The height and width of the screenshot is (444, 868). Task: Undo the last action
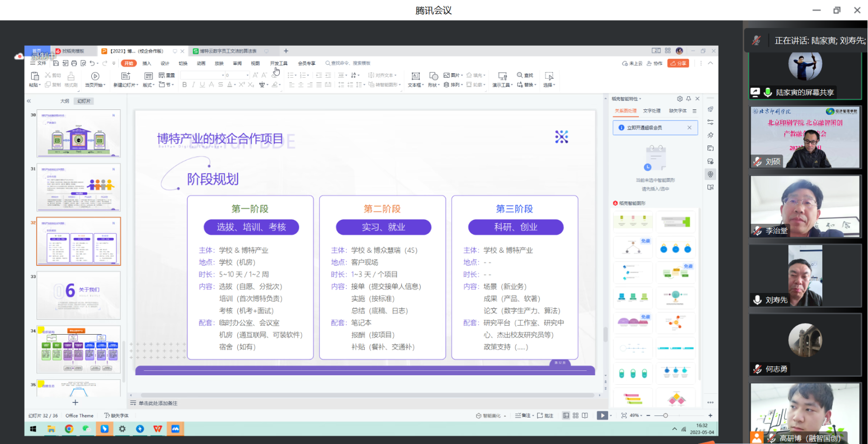pyautogui.click(x=92, y=63)
